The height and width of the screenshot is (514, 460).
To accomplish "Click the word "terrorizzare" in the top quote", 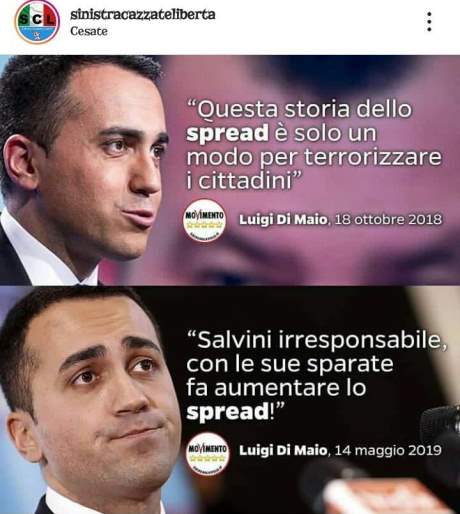I will [373, 157].
